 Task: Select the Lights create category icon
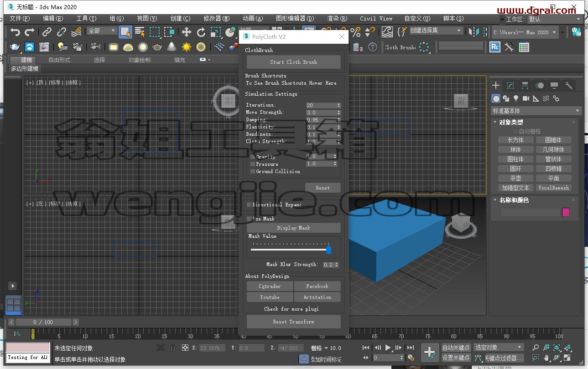point(516,98)
